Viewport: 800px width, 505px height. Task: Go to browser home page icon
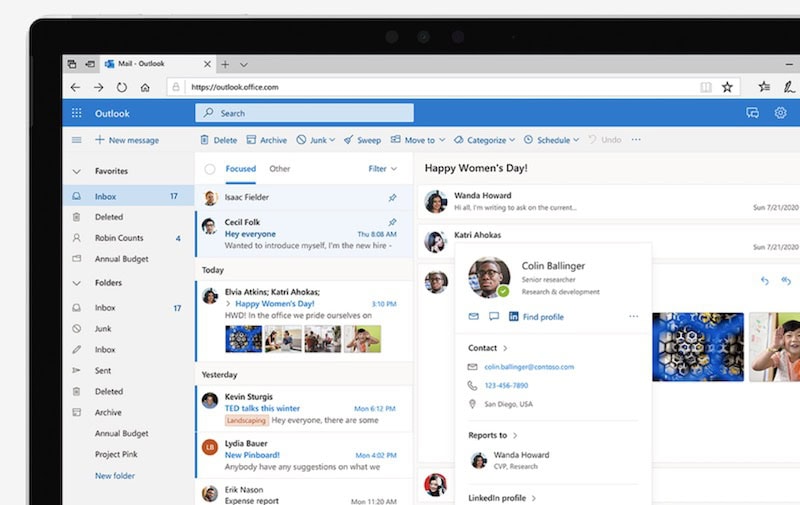[145, 87]
